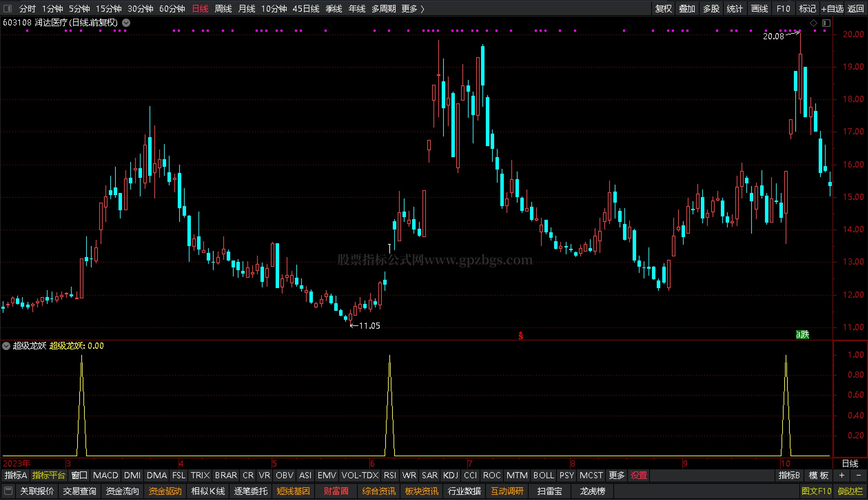
Task: Open the 模板 template menu
Action: coord(819,476)
